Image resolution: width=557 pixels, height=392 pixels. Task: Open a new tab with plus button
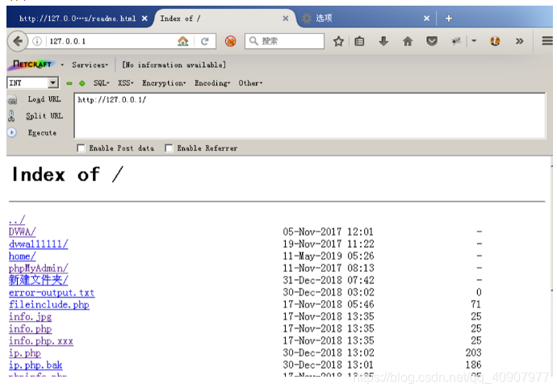(x=449, y=19)
